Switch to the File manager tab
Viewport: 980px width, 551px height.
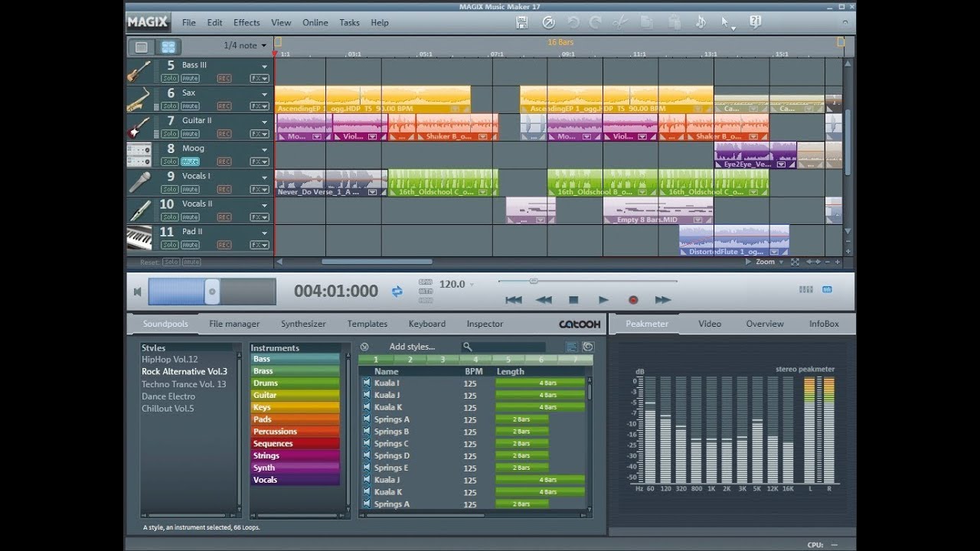234,324
